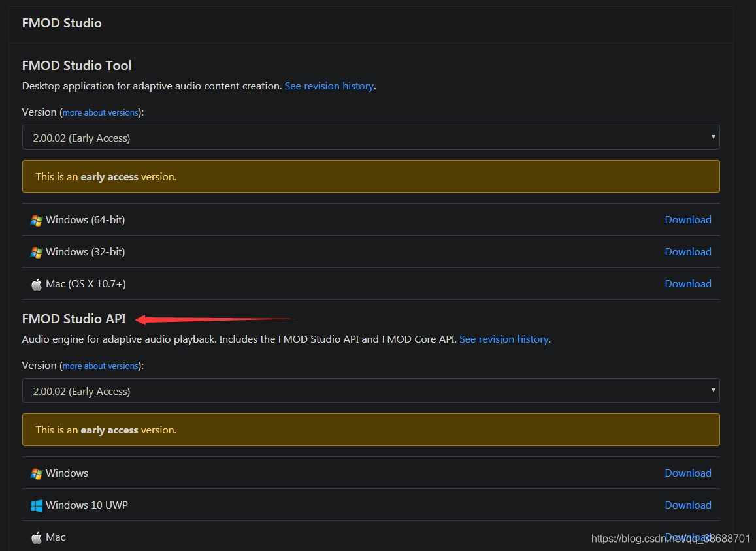The width and height of the screenshot is (756, 551).
Task: Click Windows logo icon beside Windows (64-bit)
Action: click(36, 221)
